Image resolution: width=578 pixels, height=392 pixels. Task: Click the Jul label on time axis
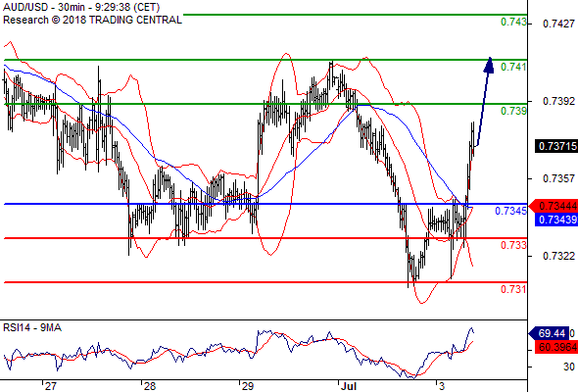(x=349, y=386)
